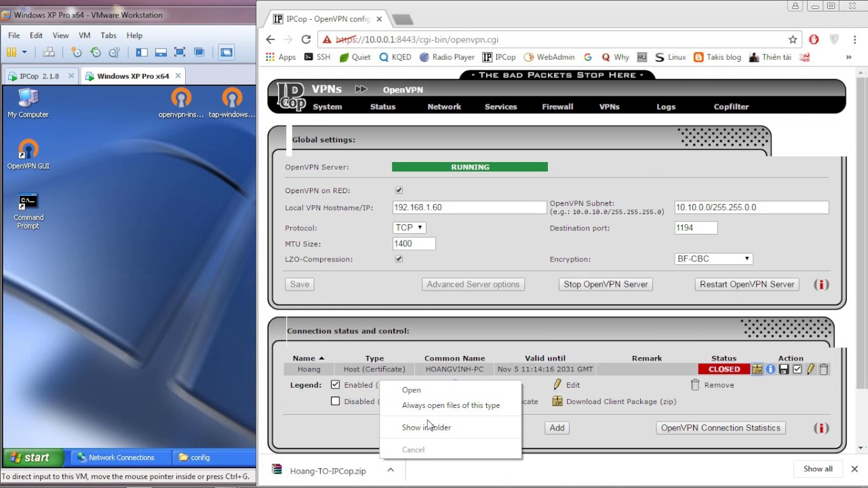Screen dimensions: 868x488
Task: Open the IPCop Logs menu
Action: click(x=666, y=107)
